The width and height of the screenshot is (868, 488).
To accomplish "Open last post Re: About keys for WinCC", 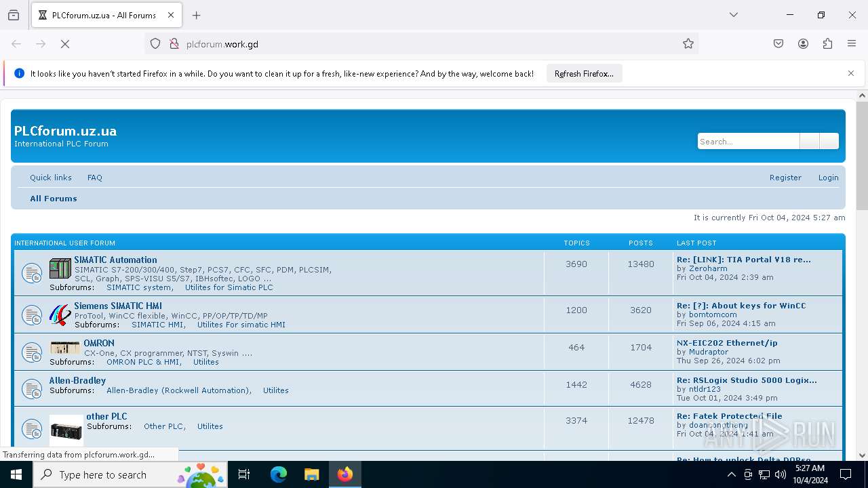I will [x=741, y=306].
